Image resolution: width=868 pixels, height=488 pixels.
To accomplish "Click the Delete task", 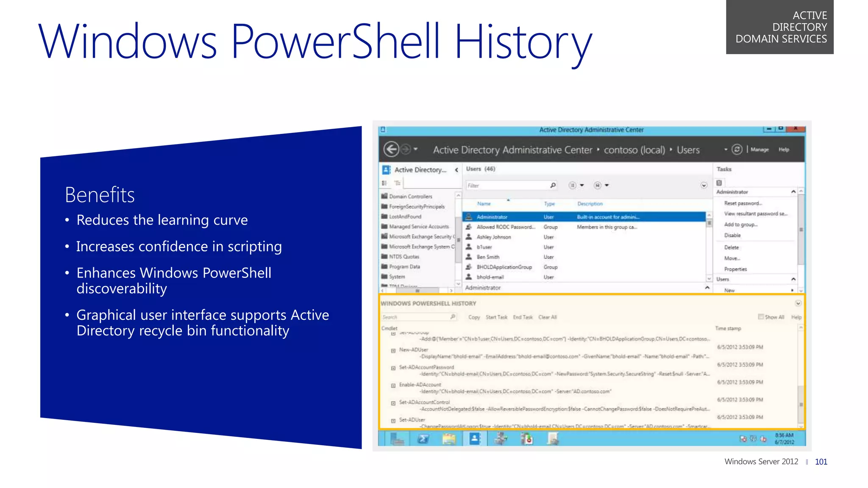I will coord(732,247).
